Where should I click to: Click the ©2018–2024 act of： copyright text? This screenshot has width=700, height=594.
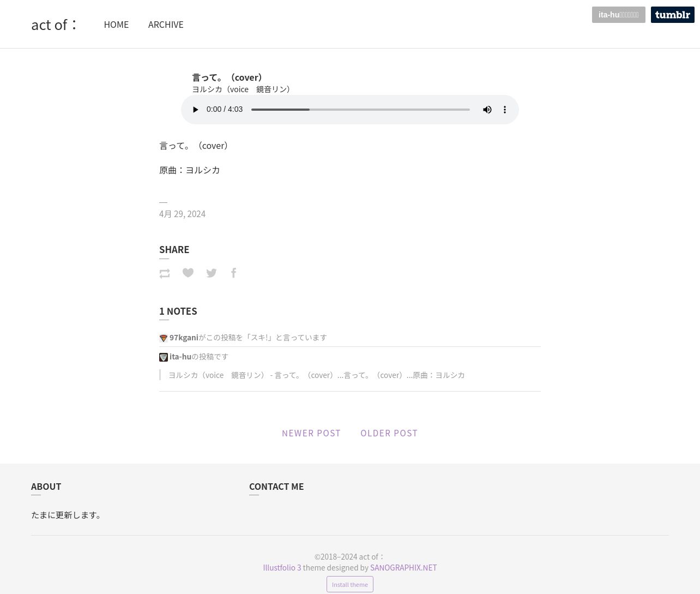coord(350,557)
